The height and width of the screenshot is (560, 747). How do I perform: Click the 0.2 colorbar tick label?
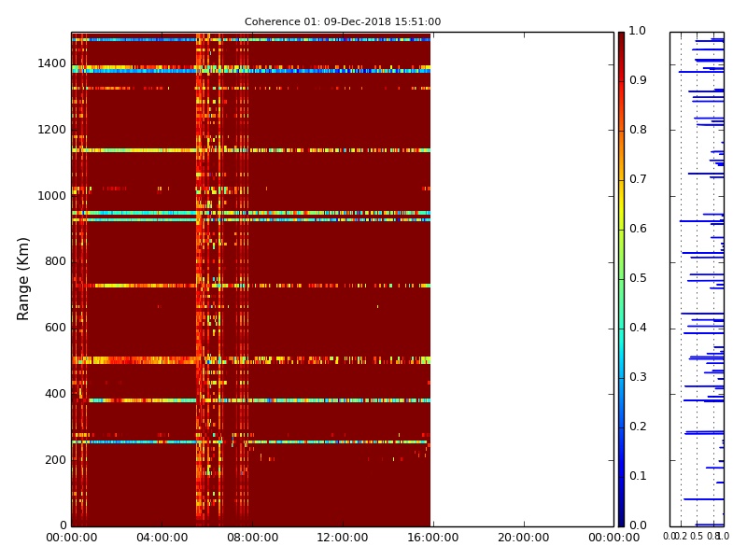coord(638,427)
